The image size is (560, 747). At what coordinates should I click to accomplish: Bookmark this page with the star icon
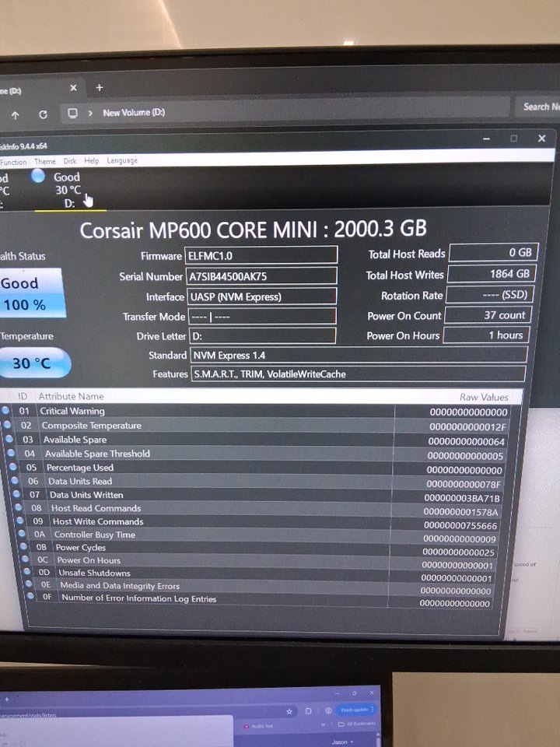point(289,710)
